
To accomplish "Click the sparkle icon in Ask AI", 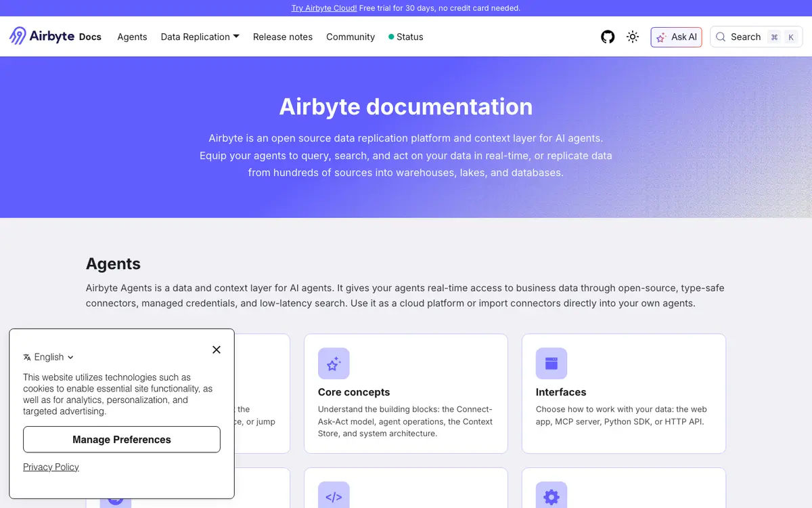I will 661,37.
